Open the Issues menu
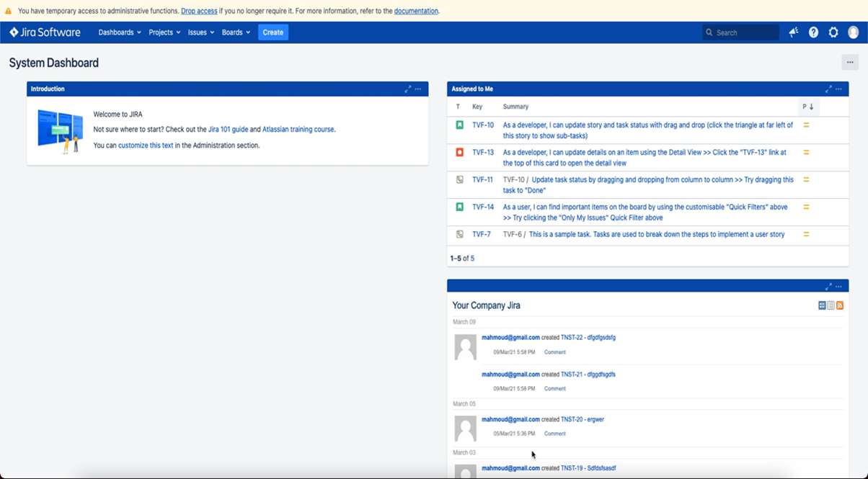Viewport: 868px width, 479px height. [x=200, y=32]
